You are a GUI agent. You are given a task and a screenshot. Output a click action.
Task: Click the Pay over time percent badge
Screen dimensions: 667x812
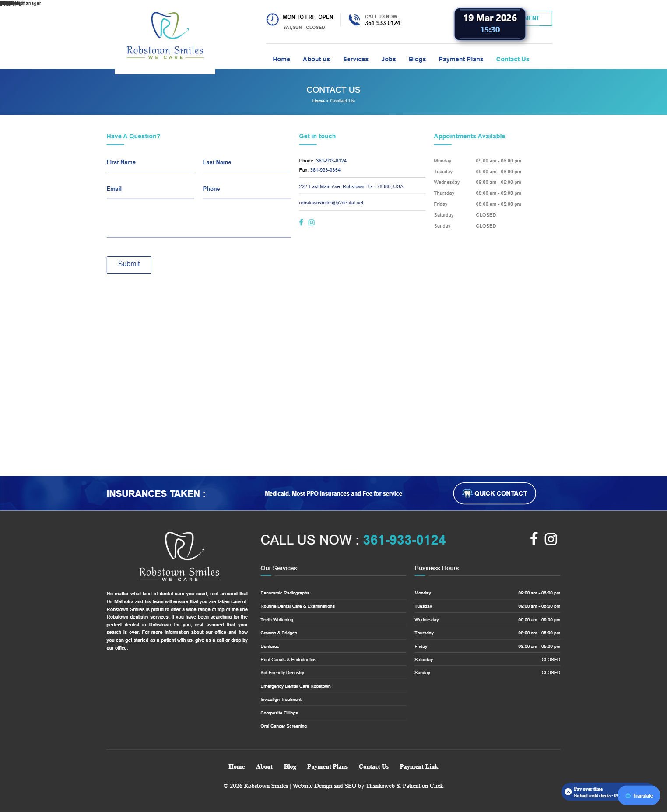tap(568, 791)
